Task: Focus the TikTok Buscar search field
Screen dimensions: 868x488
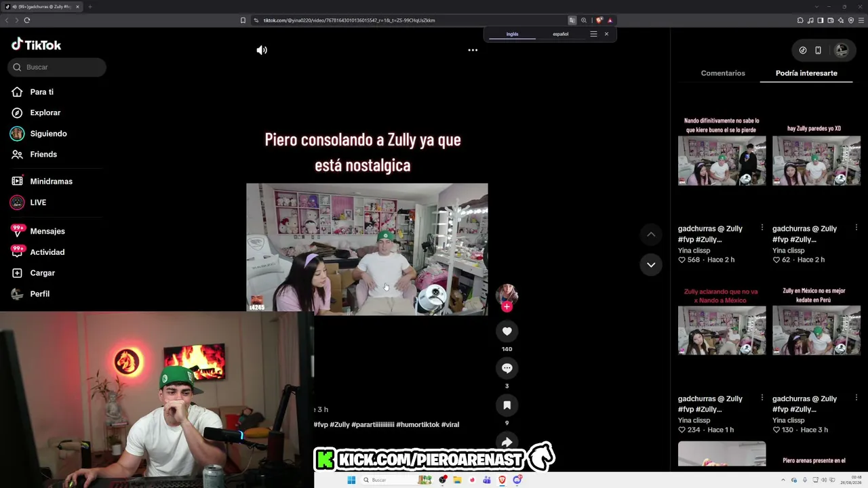Action: [58, 67]
